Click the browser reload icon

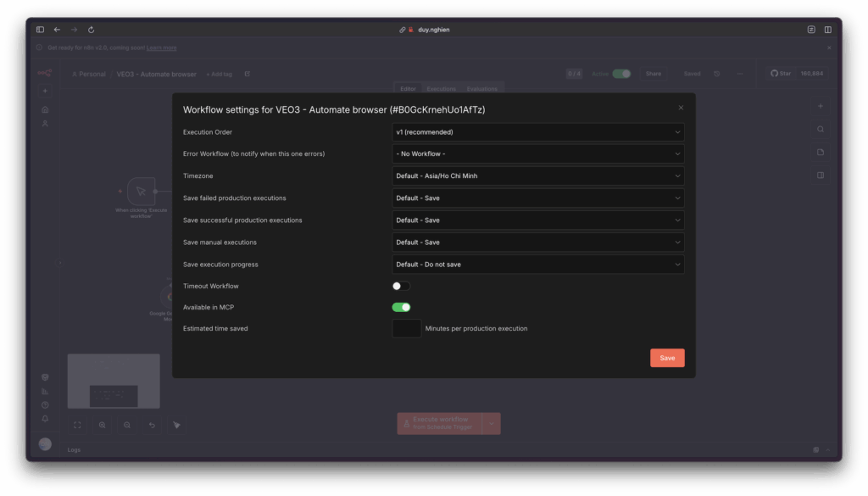click(91, 30)
